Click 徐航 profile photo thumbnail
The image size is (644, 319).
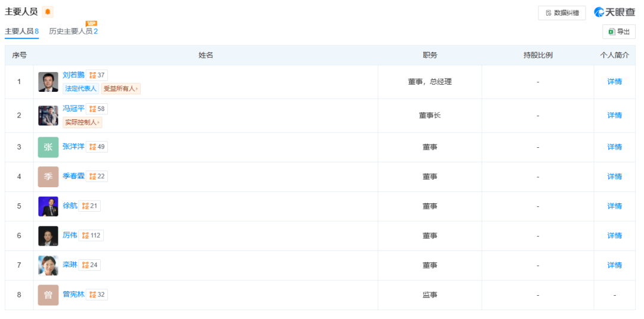click(x=48, y=206)
